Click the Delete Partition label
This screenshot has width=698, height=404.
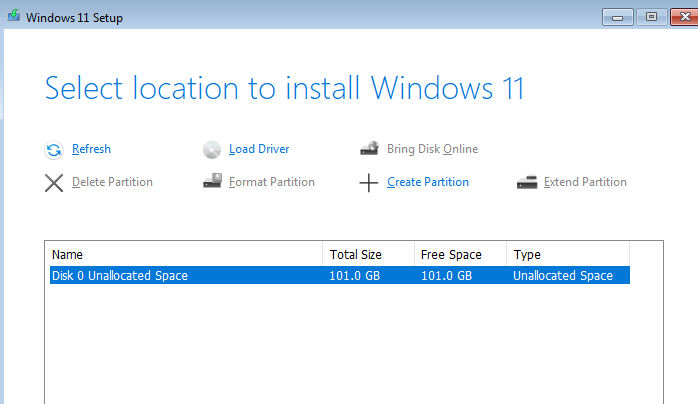(x=112, y=182)
